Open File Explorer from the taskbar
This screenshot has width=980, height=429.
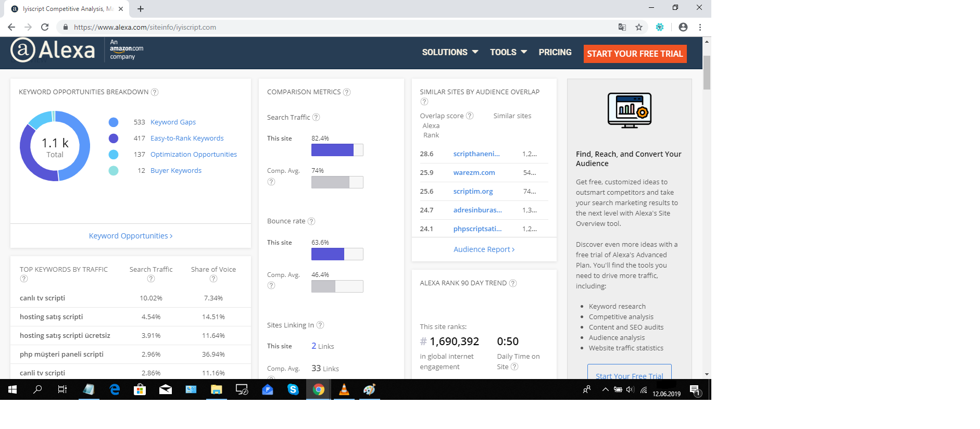pos(216,389)
